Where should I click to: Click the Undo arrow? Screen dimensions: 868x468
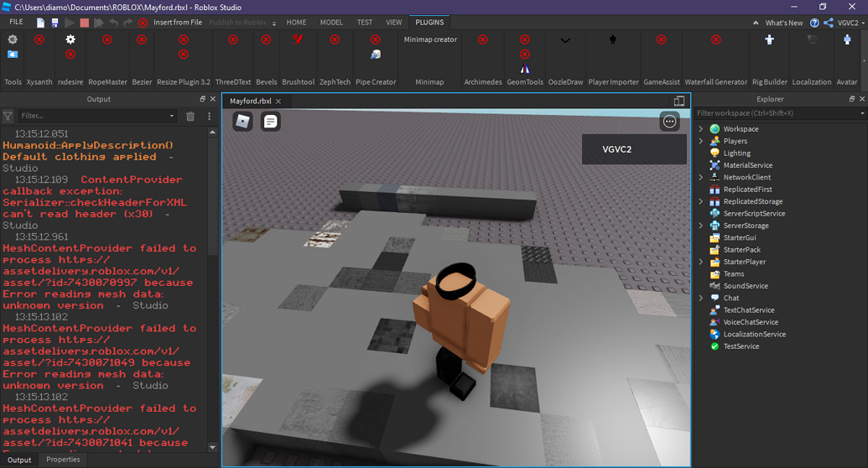[113, 23]
